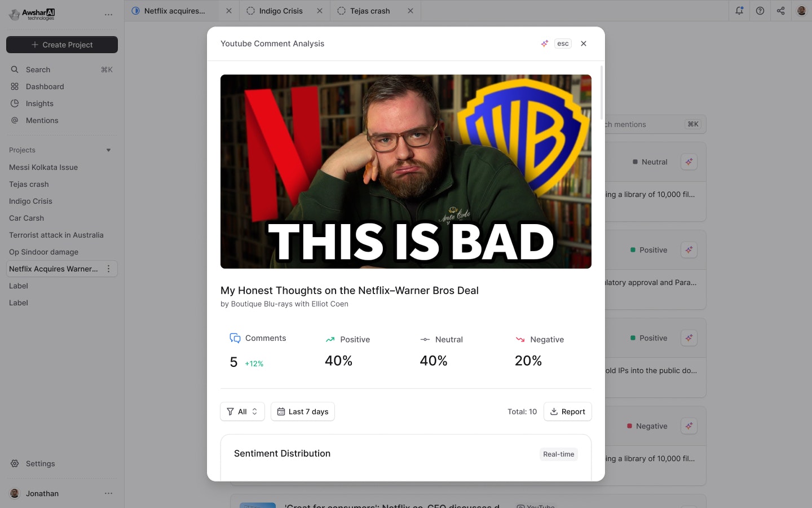Click the Settings gear icon in sidebar
Screen dimensions: 812x508
click(x=15, y=463)
